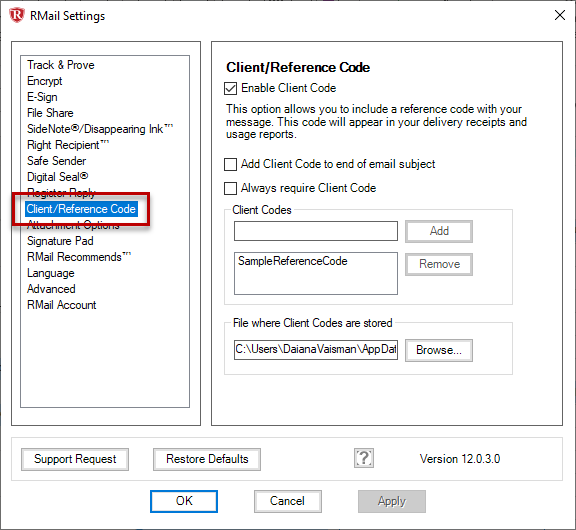The height and width of the screenshot is (530, 576).
Task: Select SideNote/Disappearing Ink settings
Action: click(100, 129)
